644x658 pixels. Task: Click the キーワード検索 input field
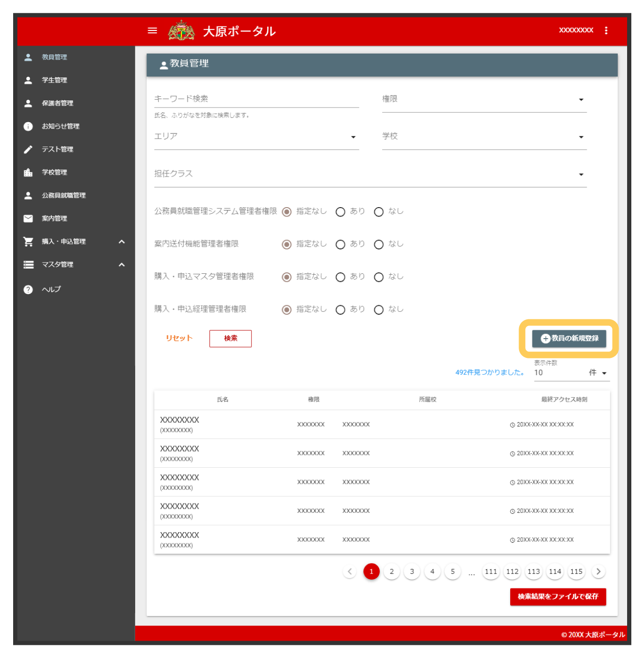tap(256, 99)
